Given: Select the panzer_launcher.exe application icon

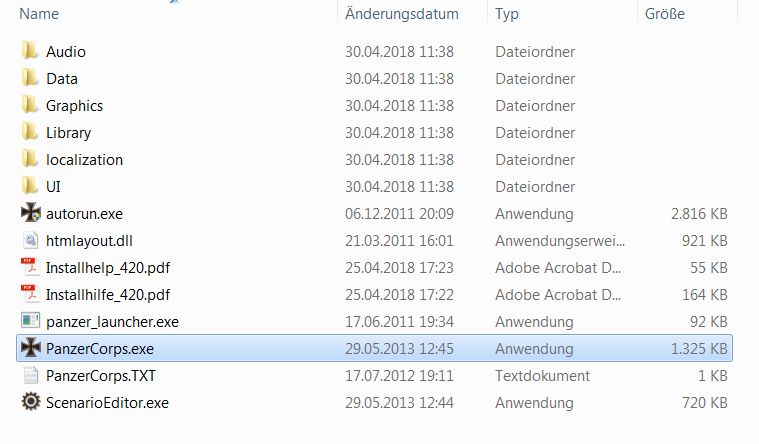Looking at the screenshot, I should click(x=30, y=321).
